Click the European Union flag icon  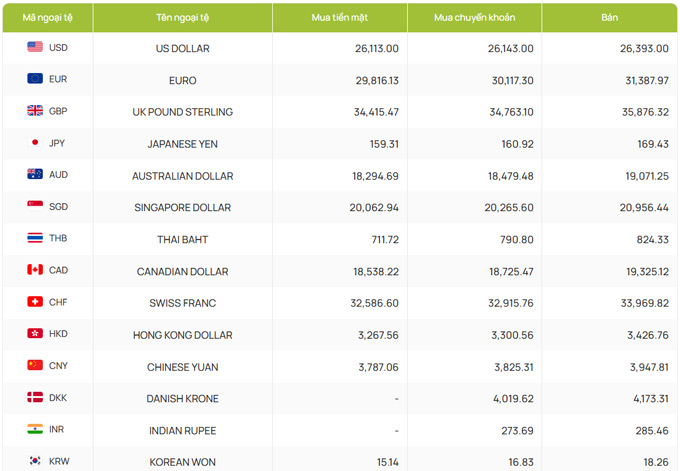coord(35,78)
